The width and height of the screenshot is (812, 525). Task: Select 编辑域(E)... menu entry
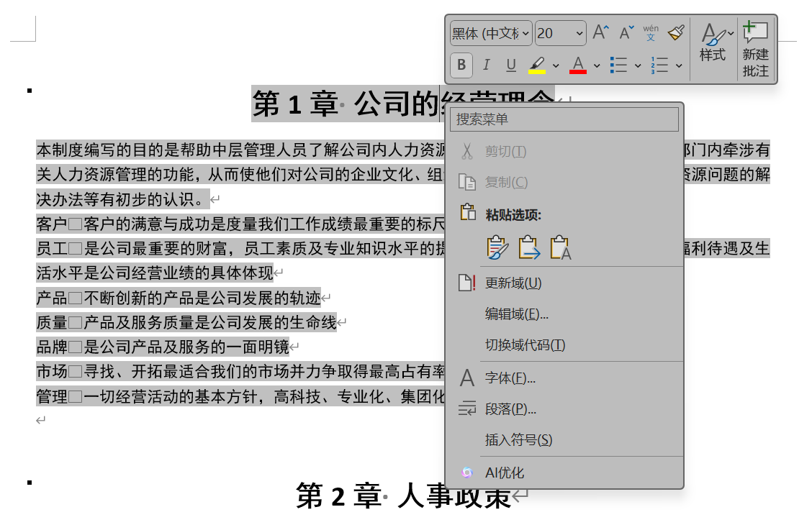[x=564, y=314]
